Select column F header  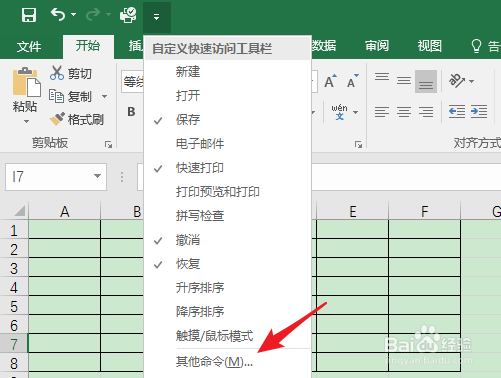point(425,211)
